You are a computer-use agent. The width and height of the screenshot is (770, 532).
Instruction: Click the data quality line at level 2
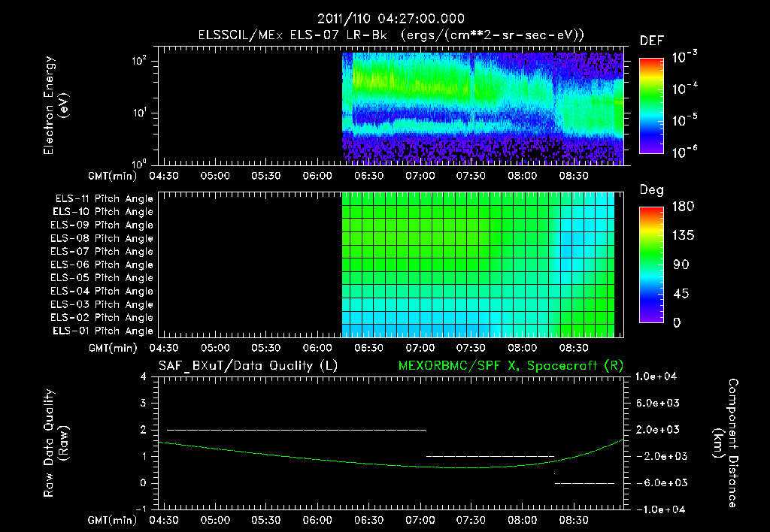pyautogui.click(x=296, y=430)
